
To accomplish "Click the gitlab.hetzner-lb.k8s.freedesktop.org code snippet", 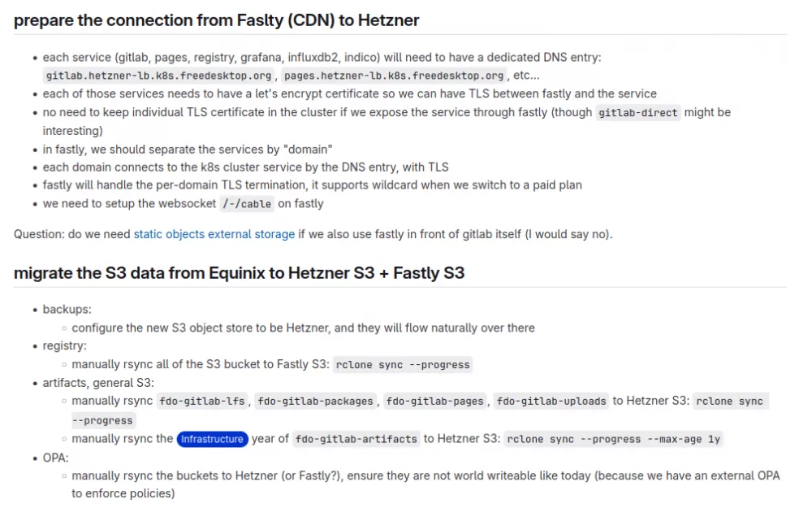I will tap(158, 76).
